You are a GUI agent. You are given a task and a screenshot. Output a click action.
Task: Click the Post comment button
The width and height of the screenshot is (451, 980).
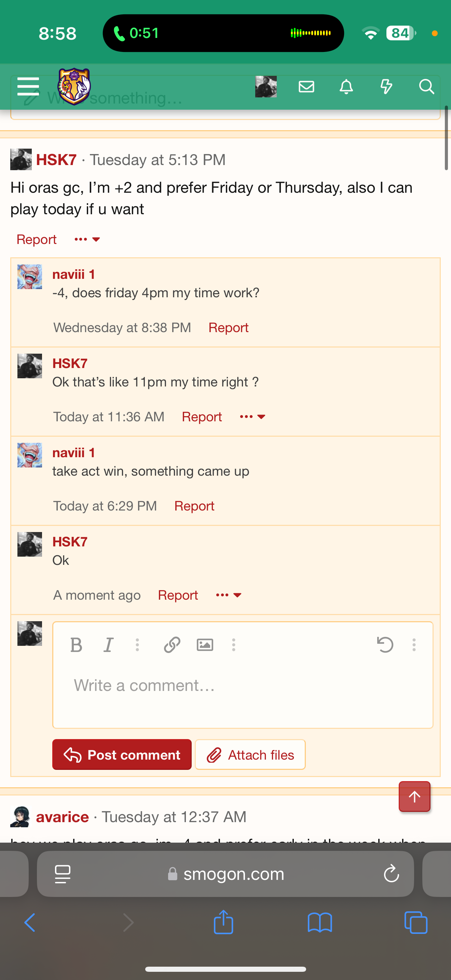coord(122,755)
